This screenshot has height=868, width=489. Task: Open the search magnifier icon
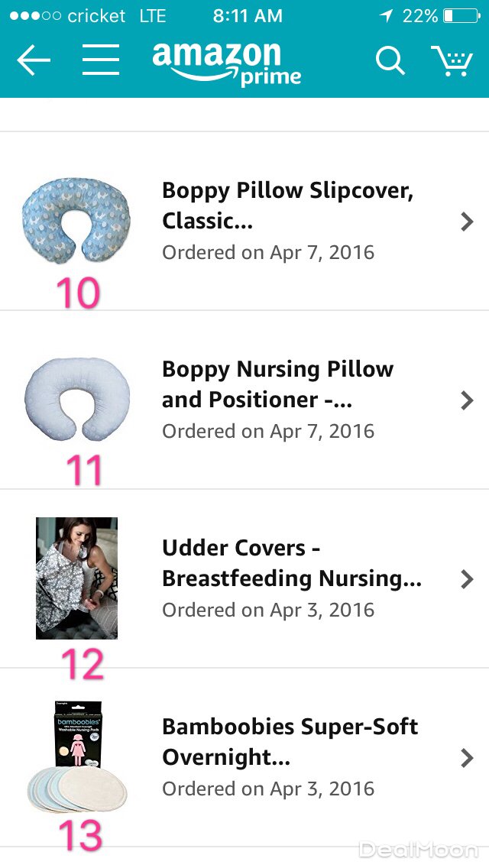pyautogui.click(x=390, y=60)
